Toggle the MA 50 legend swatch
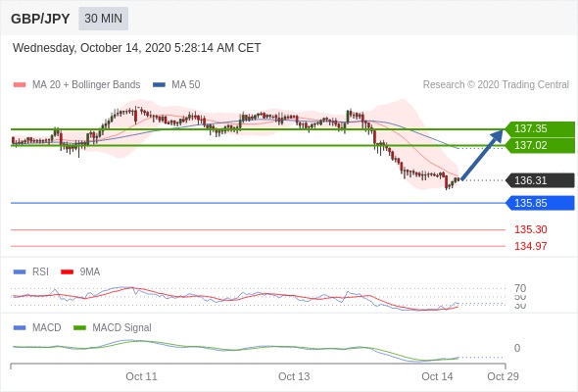Viewport: 578px width, 392px height. [159, 85]
